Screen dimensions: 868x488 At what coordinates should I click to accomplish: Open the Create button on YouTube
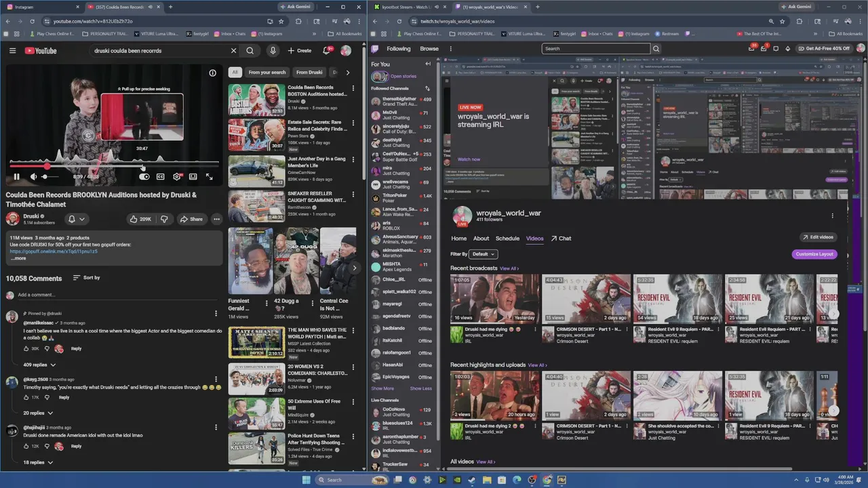point(300,50)
